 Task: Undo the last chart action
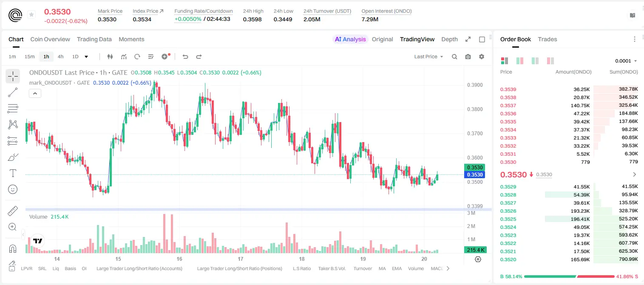pyautogui.click(x=185, y=57)
